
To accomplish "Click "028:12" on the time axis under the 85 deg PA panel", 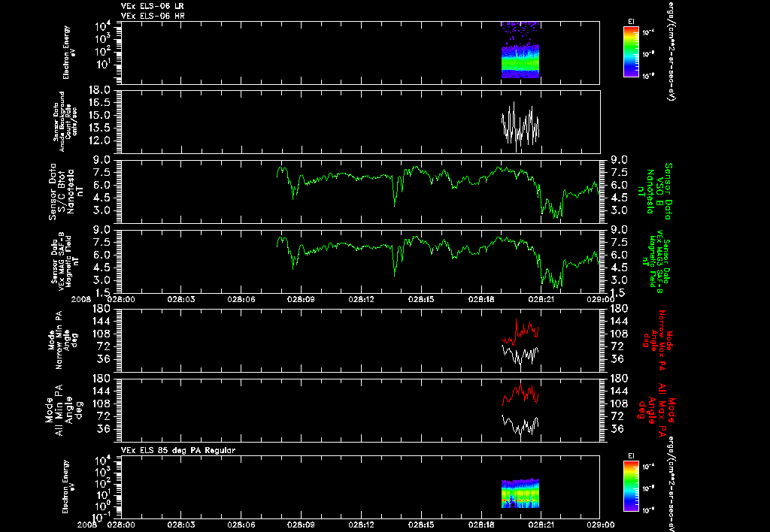I will [x=362, y=524].
